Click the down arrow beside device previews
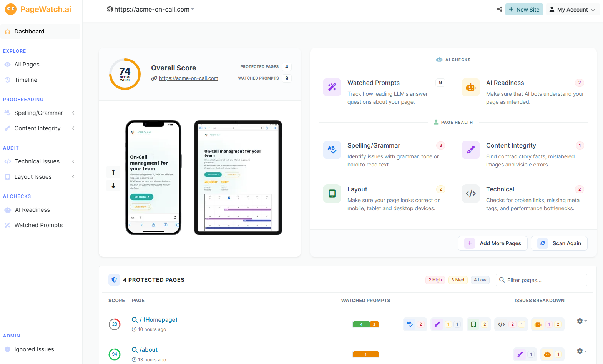 pyautogui.click(x=113, y=186)
